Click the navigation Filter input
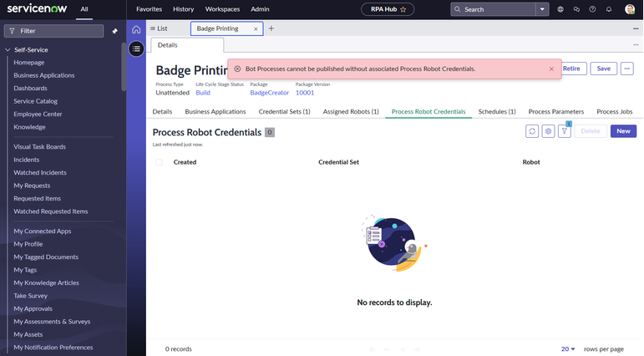 pos(53,31)
